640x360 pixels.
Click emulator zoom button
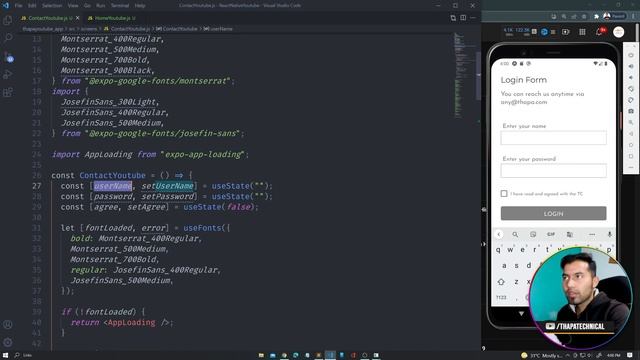point(631,122)
